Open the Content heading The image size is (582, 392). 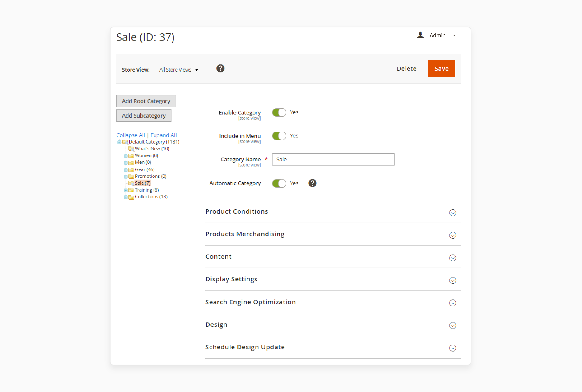[x=218, y=256]
